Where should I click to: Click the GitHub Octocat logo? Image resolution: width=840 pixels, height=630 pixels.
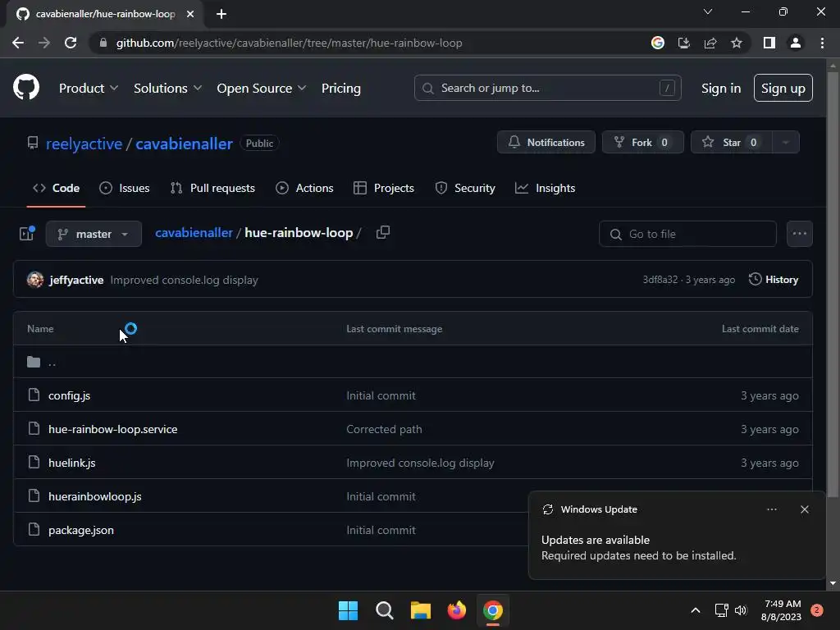(x=26, y=87)
